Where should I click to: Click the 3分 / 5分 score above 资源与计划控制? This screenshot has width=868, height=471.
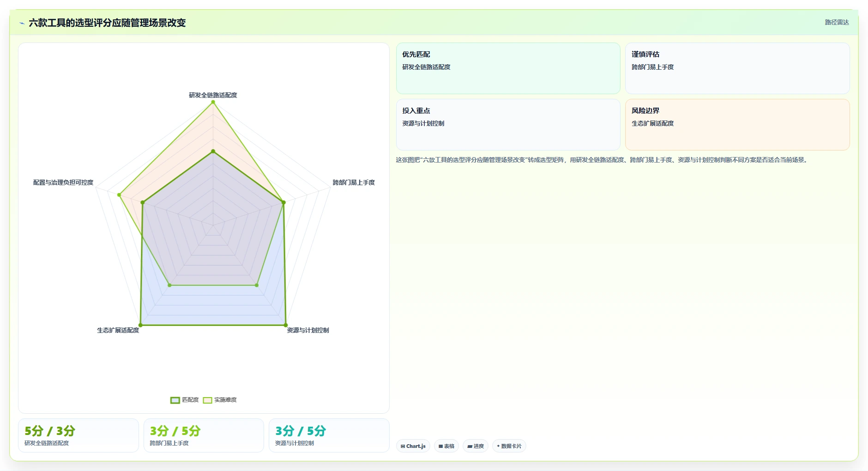301,431
